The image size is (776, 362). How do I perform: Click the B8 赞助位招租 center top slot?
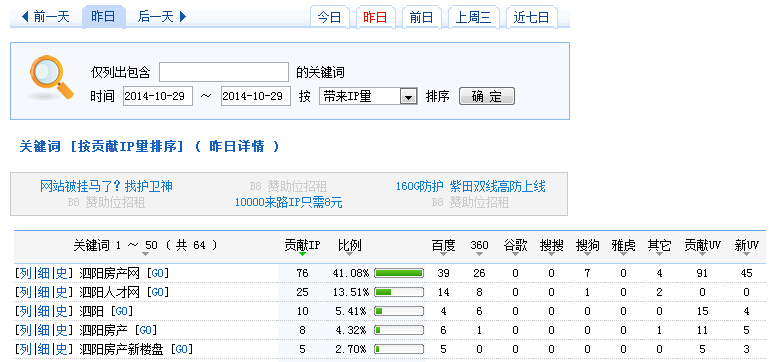pyautogui.click(x=289, y=187)
